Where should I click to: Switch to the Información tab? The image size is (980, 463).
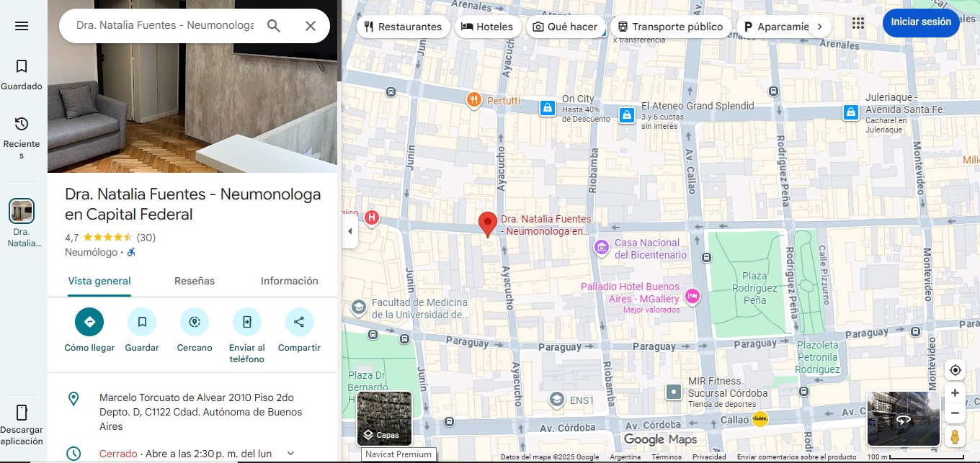pos(290,281)
